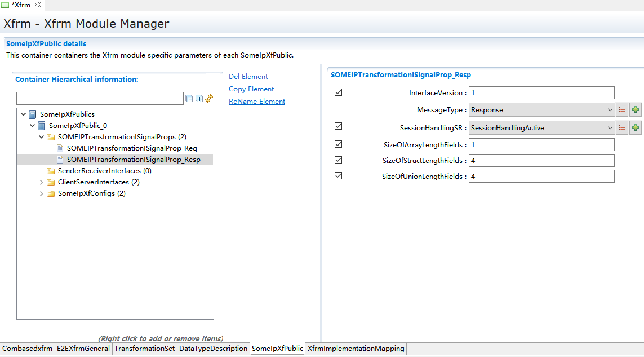The image size is (644, 357).
Task: Click green plus icon beside SessionHandlingSR
Action: [x=636, y=128]
